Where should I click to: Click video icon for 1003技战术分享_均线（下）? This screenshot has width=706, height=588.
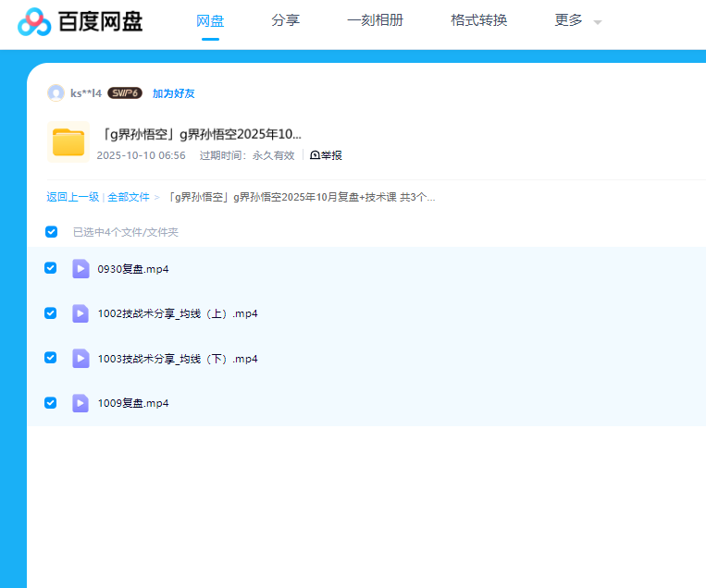tap(81, 359)
